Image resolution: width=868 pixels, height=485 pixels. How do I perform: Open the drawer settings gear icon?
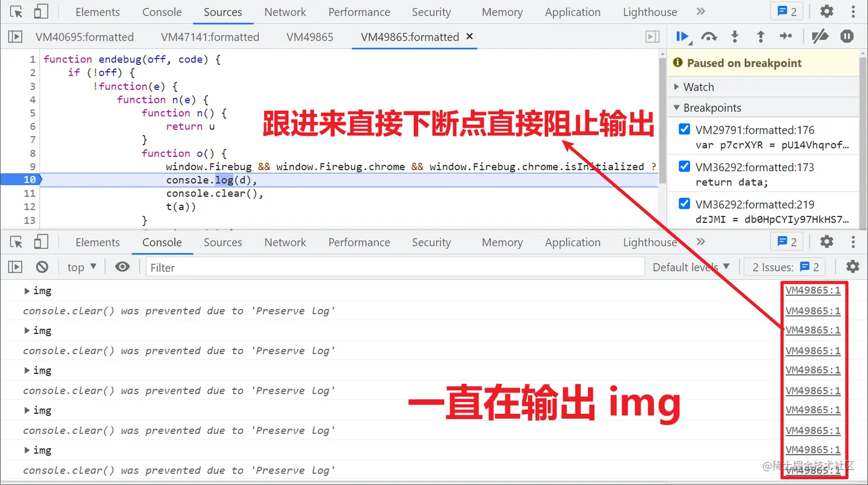827,242
